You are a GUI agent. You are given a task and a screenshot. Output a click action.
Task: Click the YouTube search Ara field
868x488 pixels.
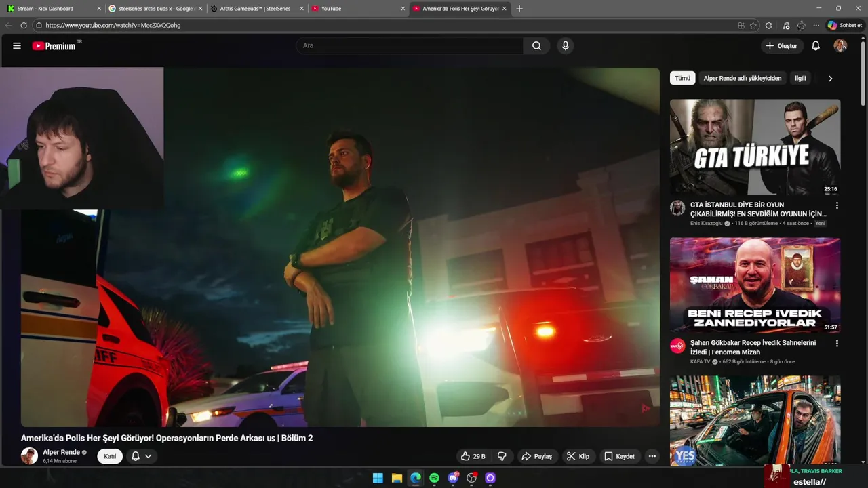point(410,45)
